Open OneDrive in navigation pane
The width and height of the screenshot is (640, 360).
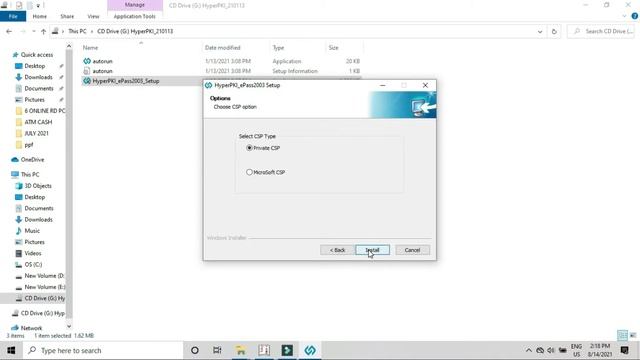(32, 160)
